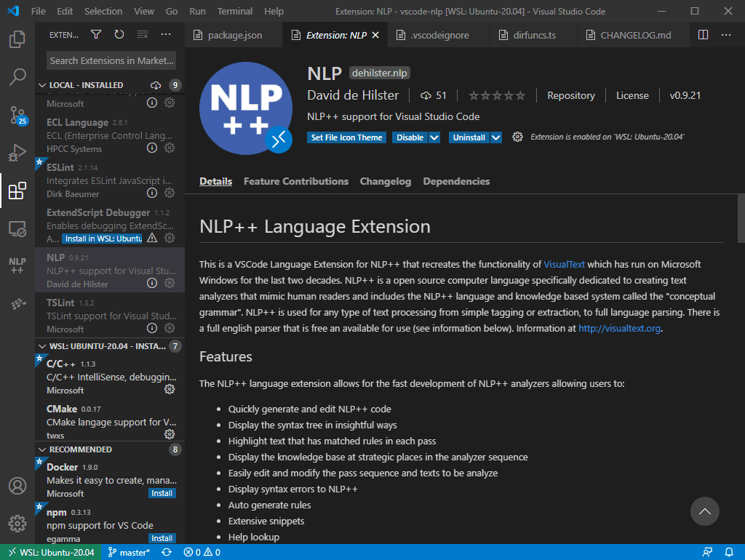The width and height of the screenshot is (745, 560).
Task: Show the Feature Contributions tab
Action: coord(296,181)
